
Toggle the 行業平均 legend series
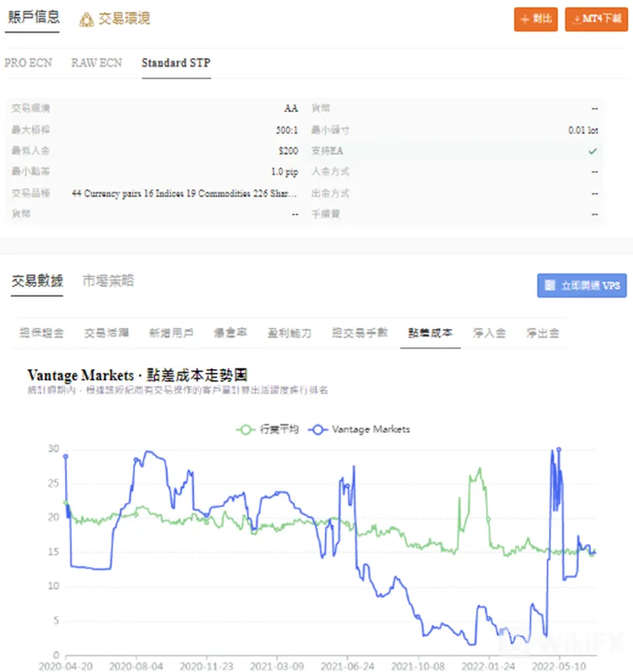tap(267, 429)
